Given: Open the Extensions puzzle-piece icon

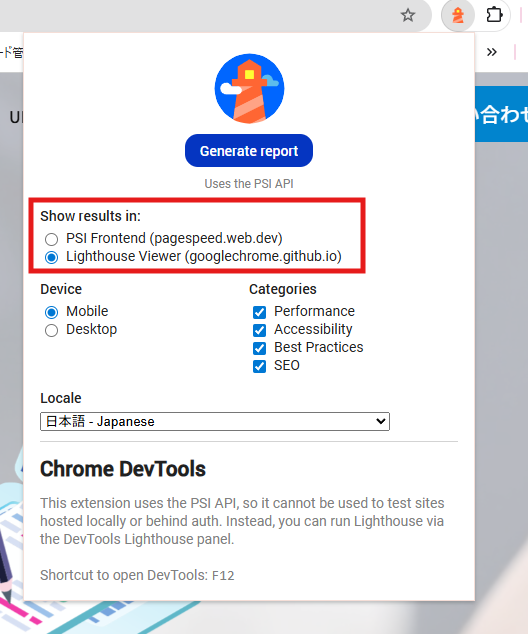Looking at the screenshot, I should (494, 15).
